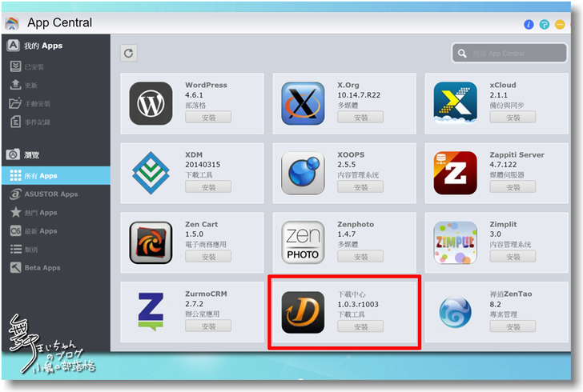Click the Zenphoto app icon
This screenshot has width=583, height=392.
(x=303, y=242)
